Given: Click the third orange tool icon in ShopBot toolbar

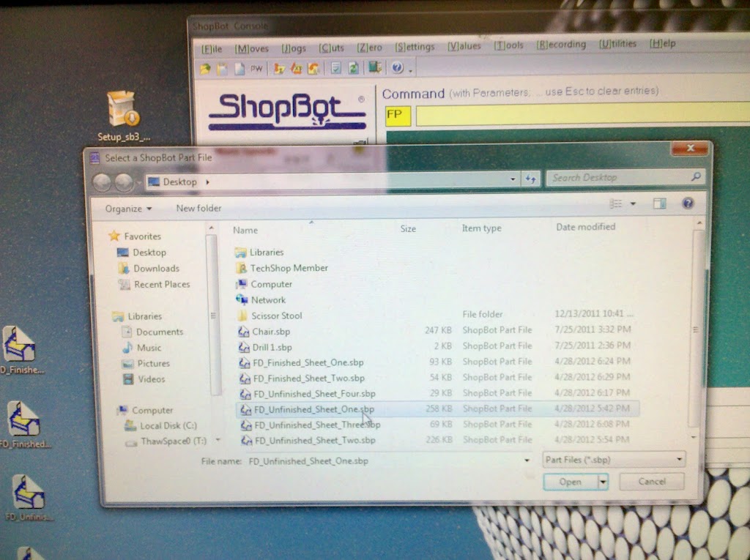Looking at the screenshot, I should click(313, 69).
